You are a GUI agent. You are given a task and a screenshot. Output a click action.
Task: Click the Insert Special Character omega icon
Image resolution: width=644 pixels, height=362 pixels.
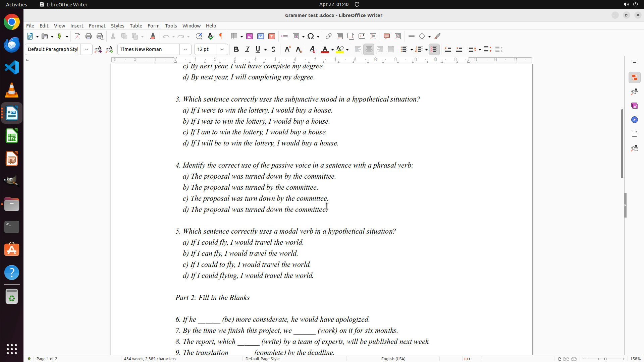point(311,36)
